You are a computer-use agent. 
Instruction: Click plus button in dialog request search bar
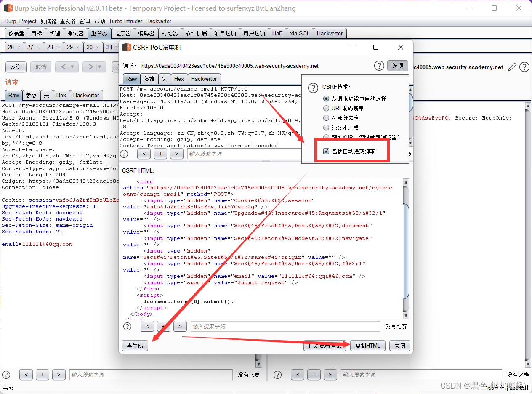click(x=160, y=154)
